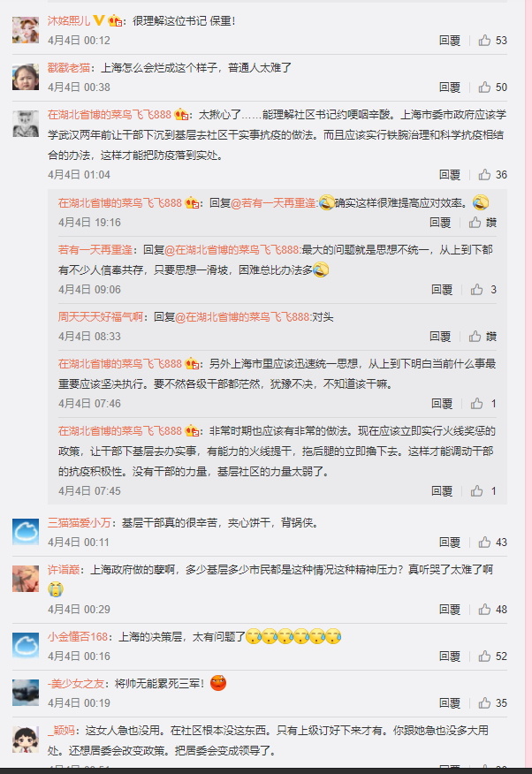Reply to the 4月4日 07:46 nested comment
This screenshot has width=532, height=774.
(442, 404)
